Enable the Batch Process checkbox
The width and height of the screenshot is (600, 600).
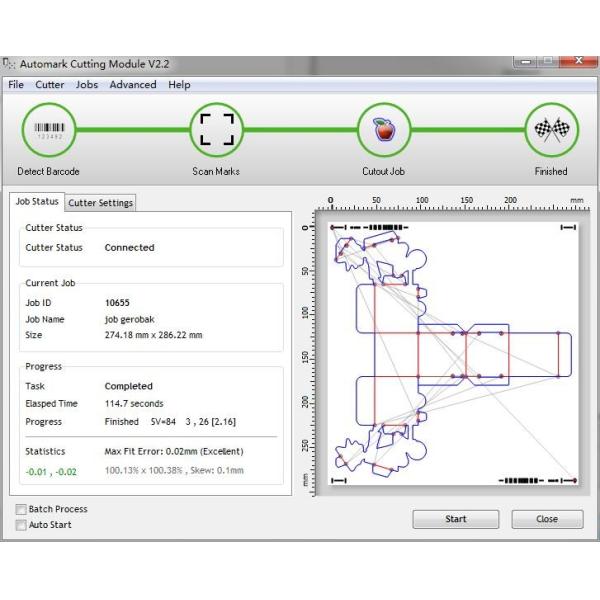click(x=21, y=510)
